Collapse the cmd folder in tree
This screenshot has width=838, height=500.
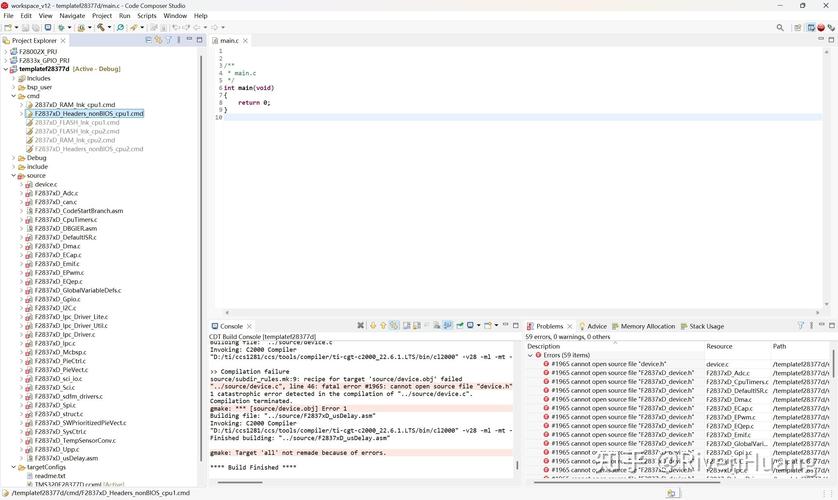(x=14, y=96)
